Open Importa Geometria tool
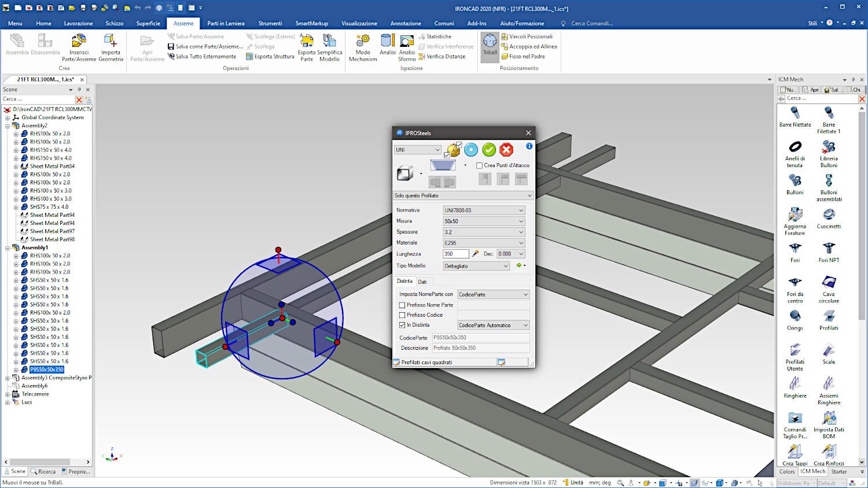The width and height of the screenshot is (868, 488). click(111, 46)
